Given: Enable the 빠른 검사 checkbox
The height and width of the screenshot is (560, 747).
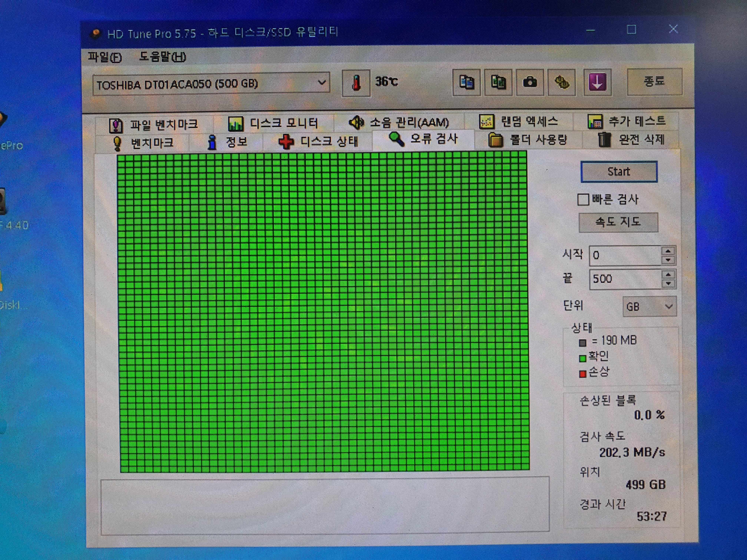Looking at the screenshot, I should point(583,199).
